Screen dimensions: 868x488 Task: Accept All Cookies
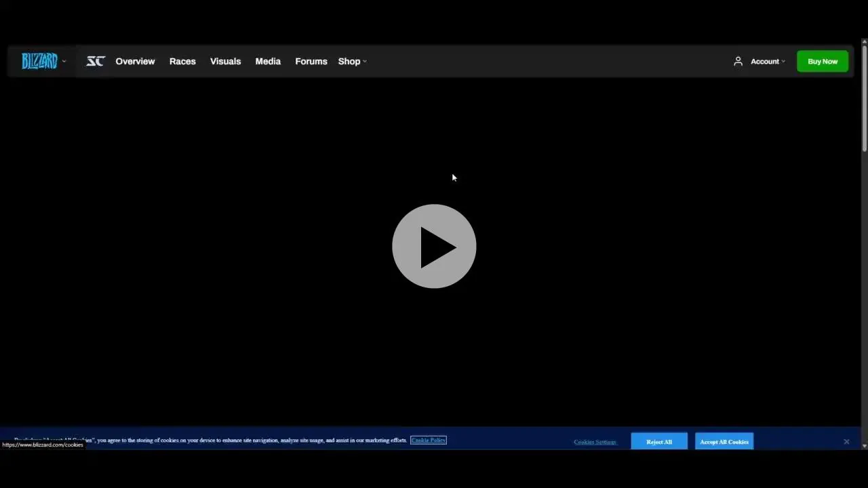coord(724,442)
